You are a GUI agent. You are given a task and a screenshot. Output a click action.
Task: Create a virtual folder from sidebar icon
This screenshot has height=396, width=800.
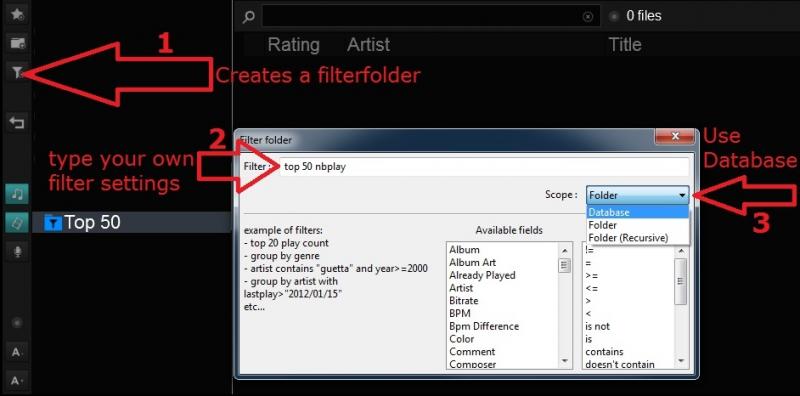[x=17, y=43]
